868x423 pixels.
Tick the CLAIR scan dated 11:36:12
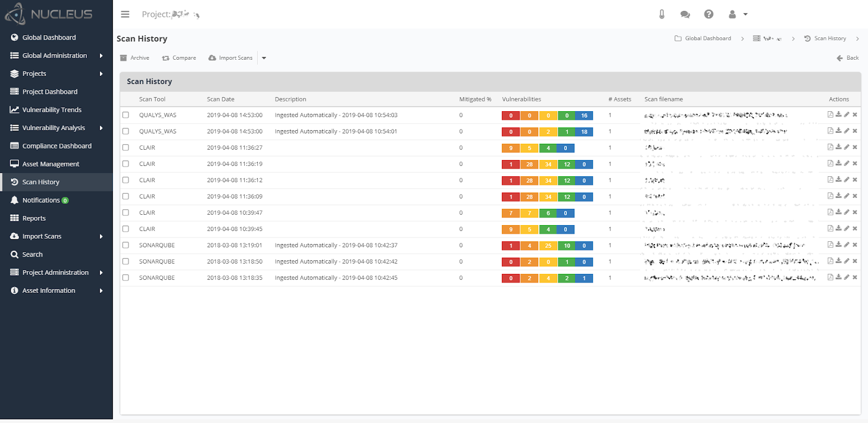[126, 180]
